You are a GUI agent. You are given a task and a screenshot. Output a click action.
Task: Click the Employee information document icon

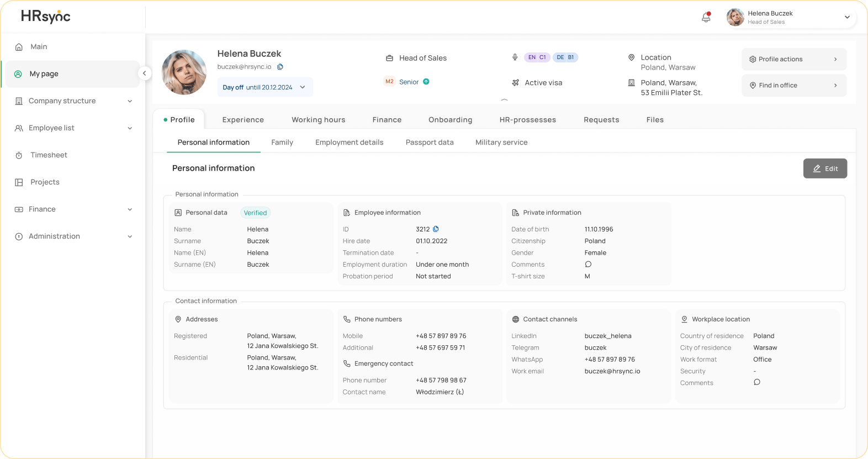coord(347,213)
